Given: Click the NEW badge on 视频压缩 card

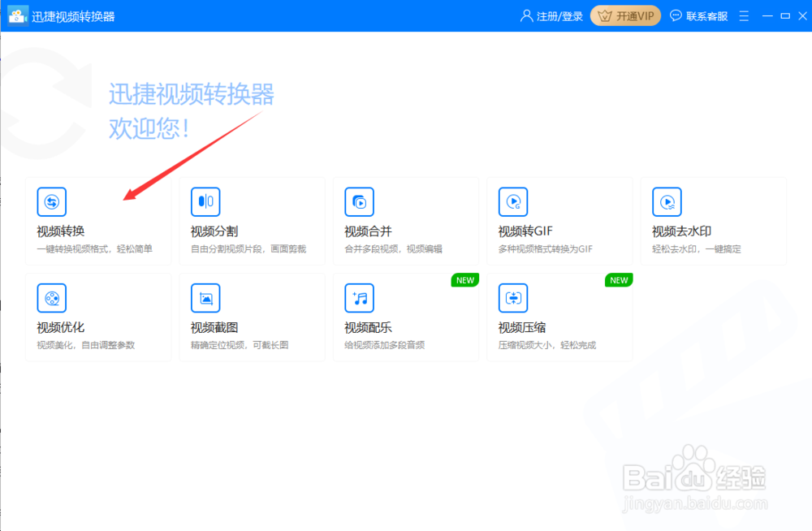Looking at the screenshot, I should tap(619, 280).
